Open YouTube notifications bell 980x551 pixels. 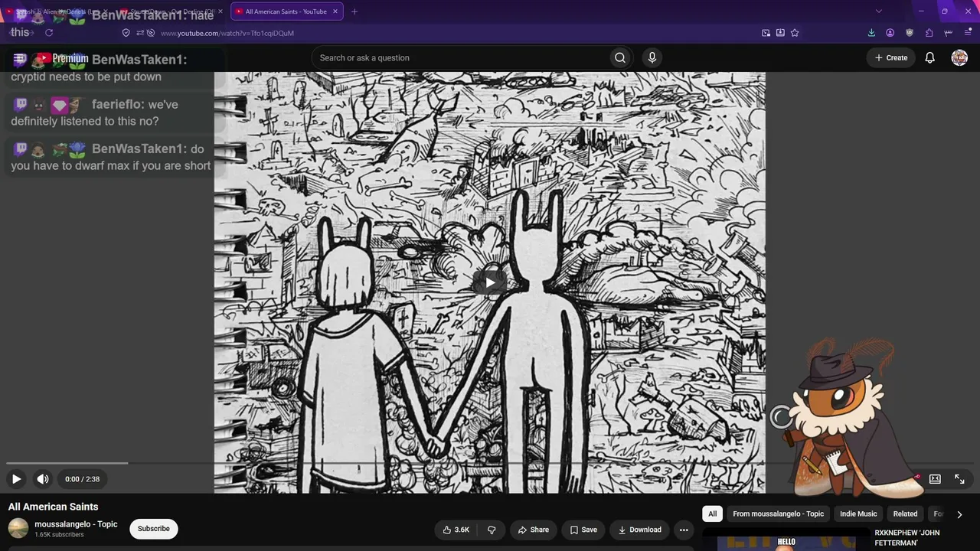coord(930,57)
